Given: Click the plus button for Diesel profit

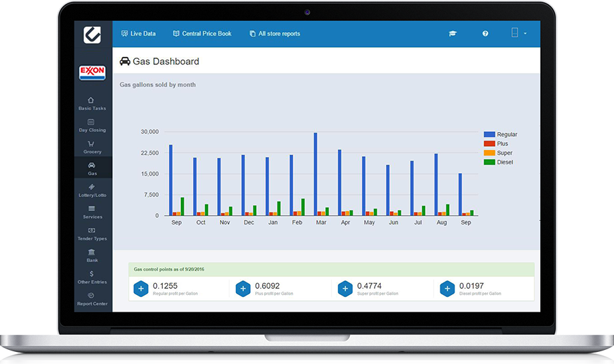Looking at the screenshot, I should point(447,289).
